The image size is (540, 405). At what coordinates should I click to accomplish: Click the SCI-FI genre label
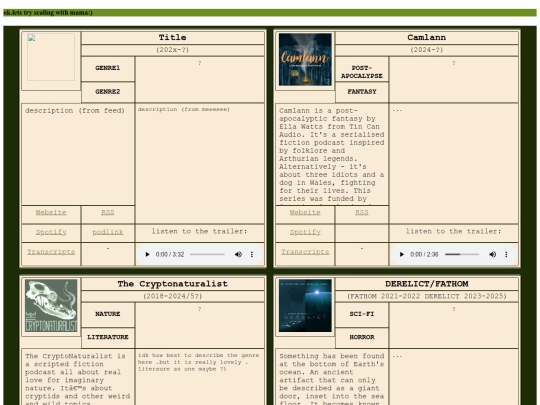tap(362, 314)
